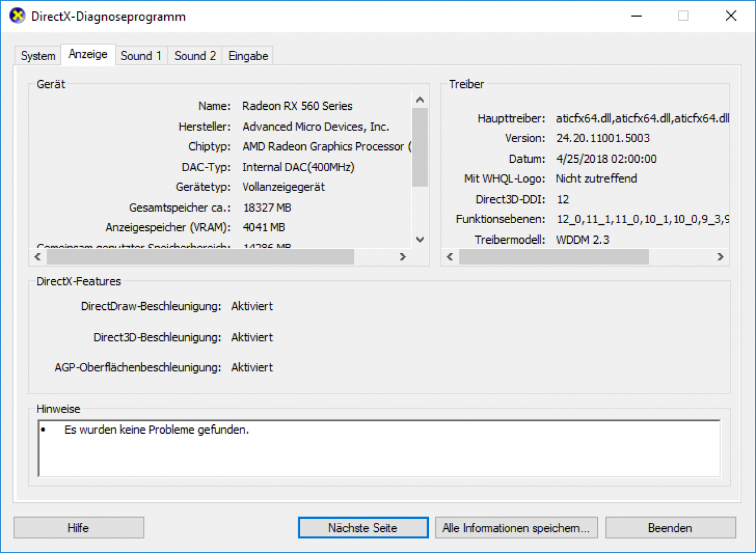The image size is (756, 553).
Task: Open the Sound 1 tab
Action: point(141,56)
